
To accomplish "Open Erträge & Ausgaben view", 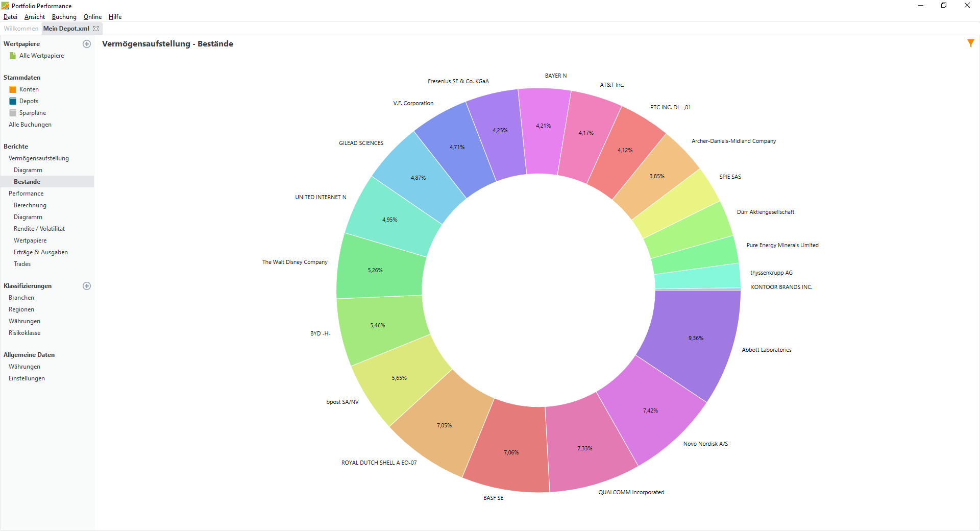I will coord(41,252).
